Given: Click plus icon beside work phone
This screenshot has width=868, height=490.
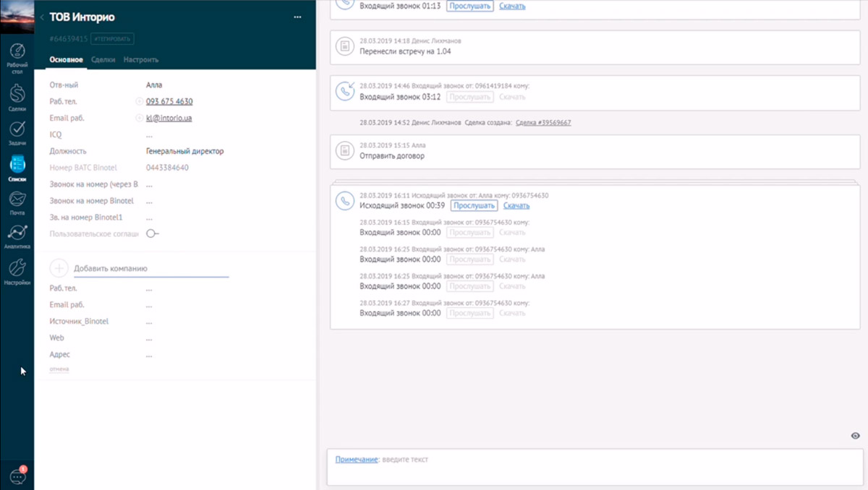Looking at the screenshot, I should click(x=139, y=101).
